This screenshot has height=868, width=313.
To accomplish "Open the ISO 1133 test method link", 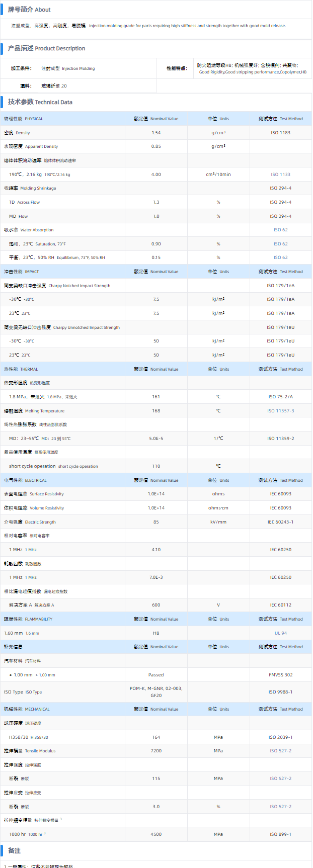I will [x=280, y=175].
